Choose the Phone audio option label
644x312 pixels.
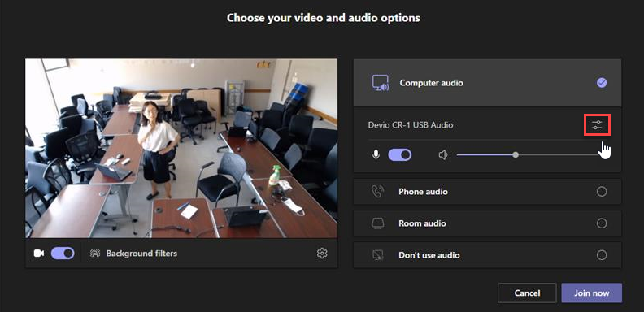tap(423, 192)
